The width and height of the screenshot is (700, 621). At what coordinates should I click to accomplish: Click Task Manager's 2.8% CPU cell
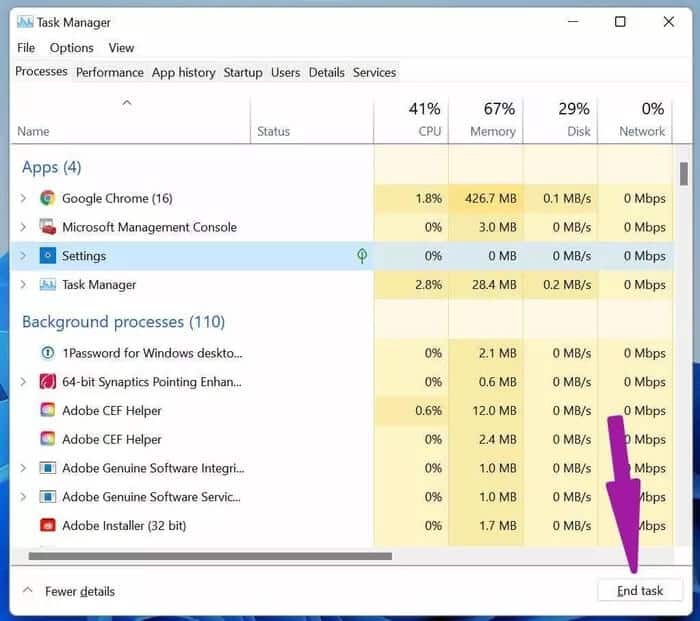click(x=411, y=285)
